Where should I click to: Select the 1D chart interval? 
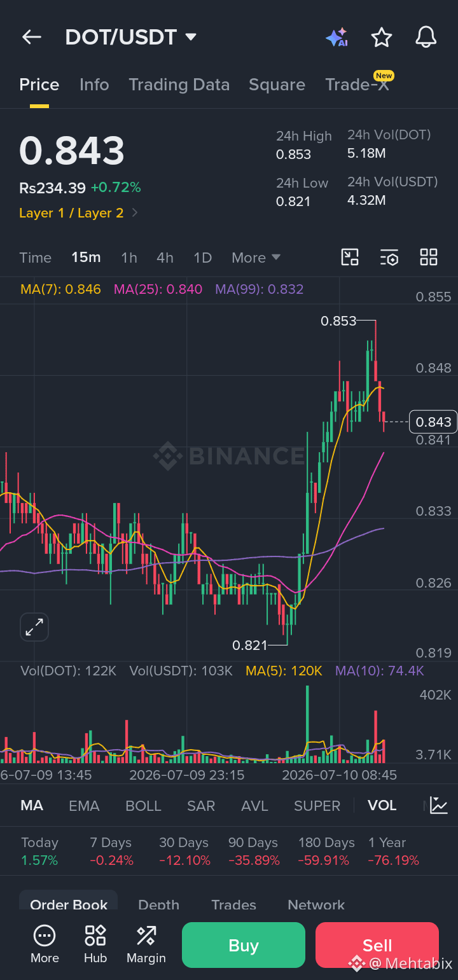[x=202, y=258]
